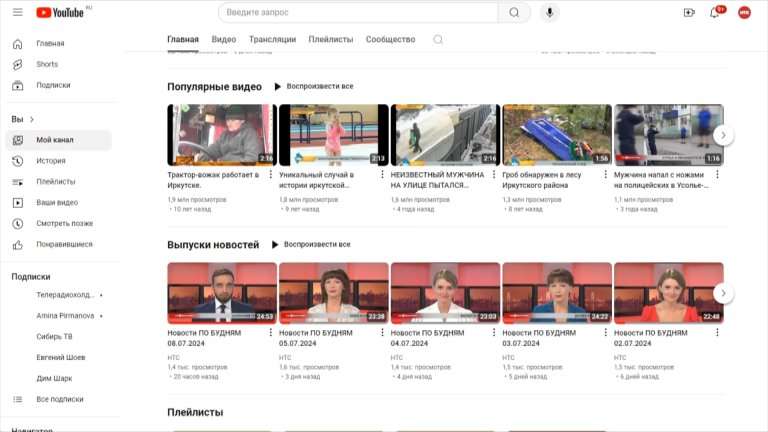Open Новости 02.07.2024 thumbnail
768x432 pixels.
pyautogui.click(x=669, y=293)
